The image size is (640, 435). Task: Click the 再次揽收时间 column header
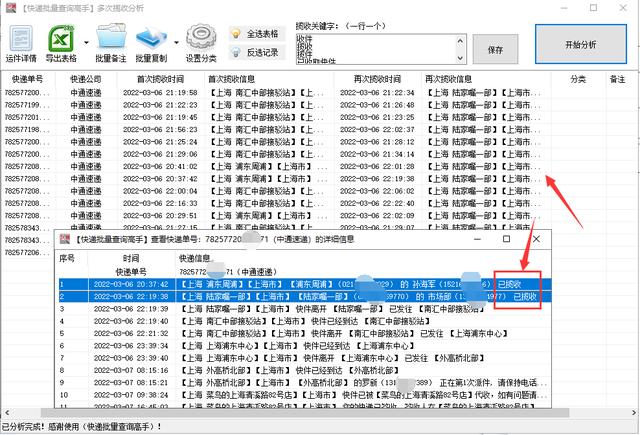click(x=378, y=79)
